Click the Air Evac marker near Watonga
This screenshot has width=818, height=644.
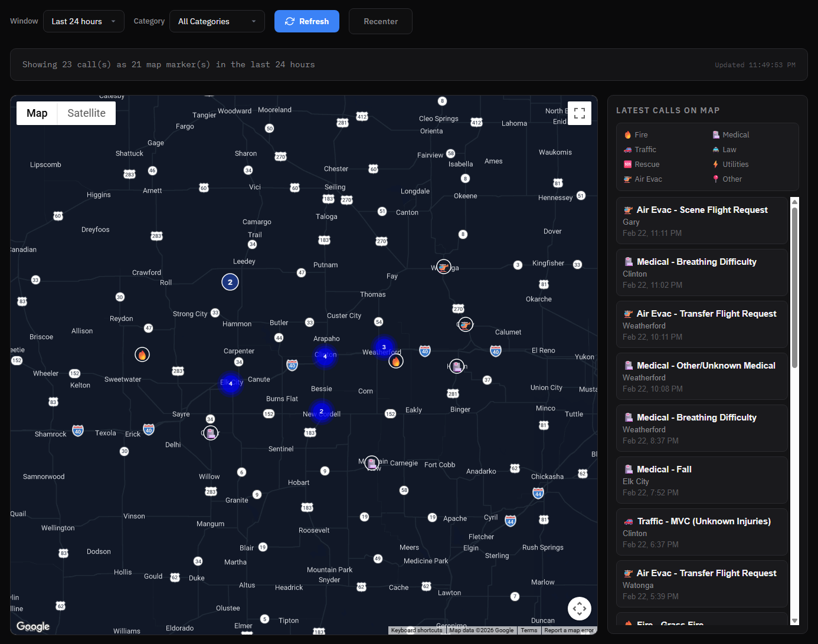(x=443, y=267)
